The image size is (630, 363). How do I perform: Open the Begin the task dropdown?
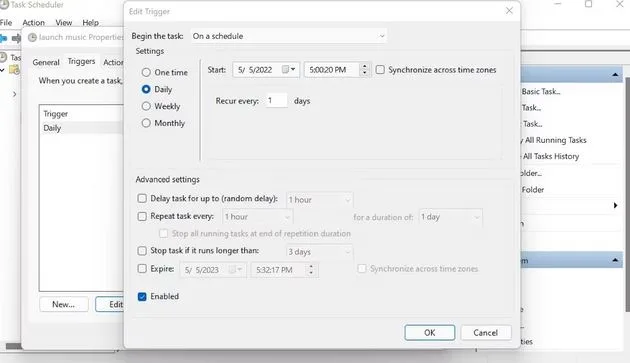pyautogui.click(x=288, y=36)
